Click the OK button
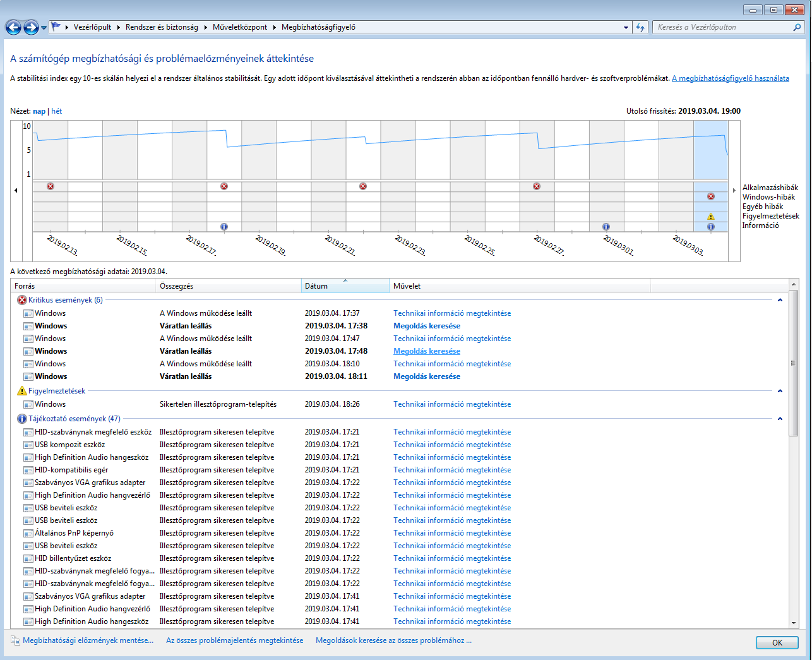 [x=777, y=642]
